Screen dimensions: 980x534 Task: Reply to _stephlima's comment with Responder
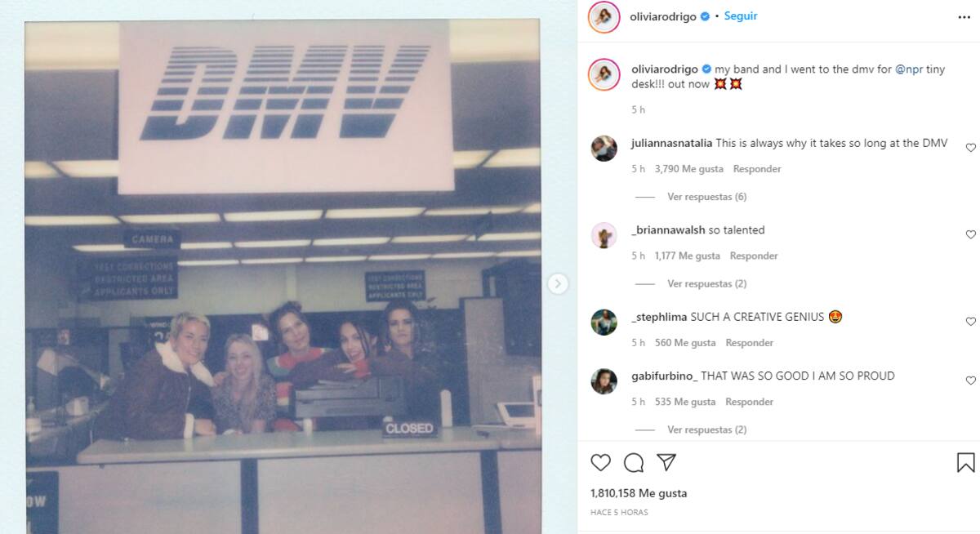point(749,343)
